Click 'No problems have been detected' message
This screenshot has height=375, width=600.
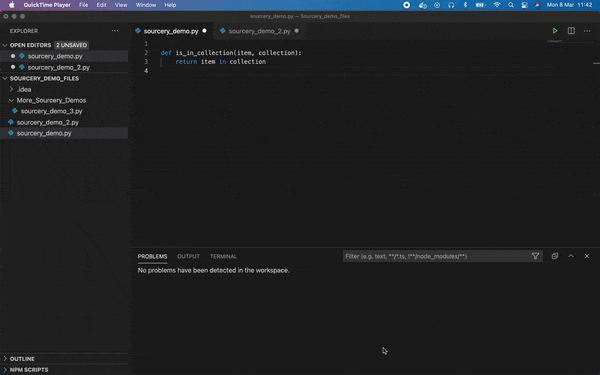(214, 271)
